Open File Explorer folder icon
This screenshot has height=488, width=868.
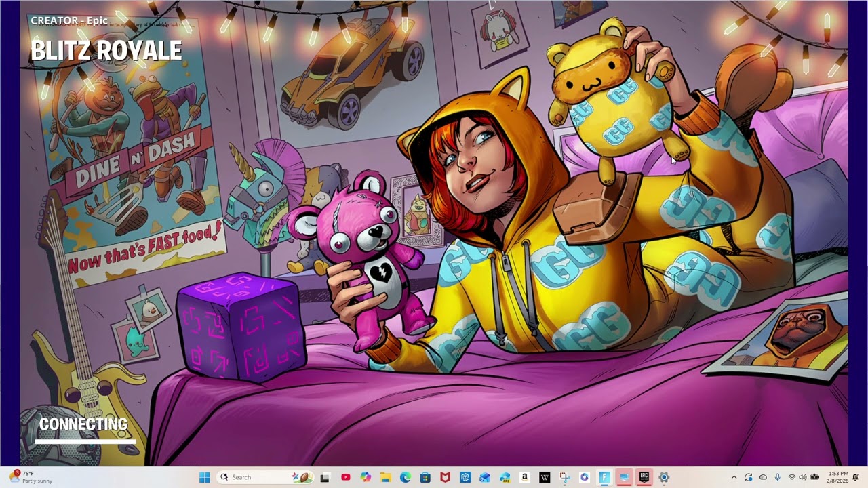point(385,477)
